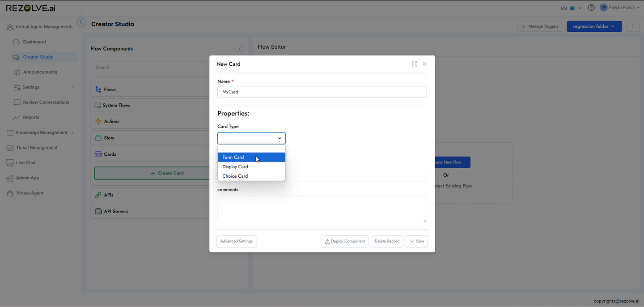Click Deploy Component button
This screenshot has width=644, height=307.
(x=344, y=241)
